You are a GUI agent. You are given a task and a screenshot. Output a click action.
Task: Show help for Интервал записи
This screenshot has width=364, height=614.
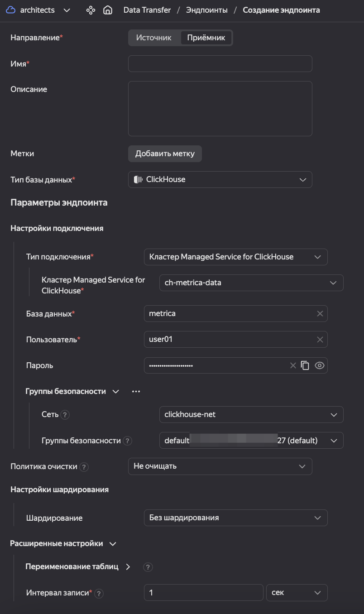[x=99, y=593]
